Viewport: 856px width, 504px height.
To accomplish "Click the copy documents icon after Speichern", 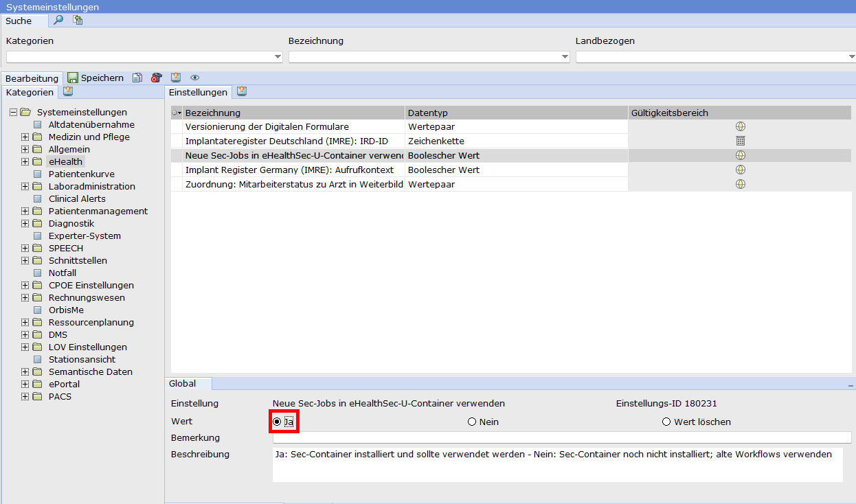I will [x=137, y=78].
